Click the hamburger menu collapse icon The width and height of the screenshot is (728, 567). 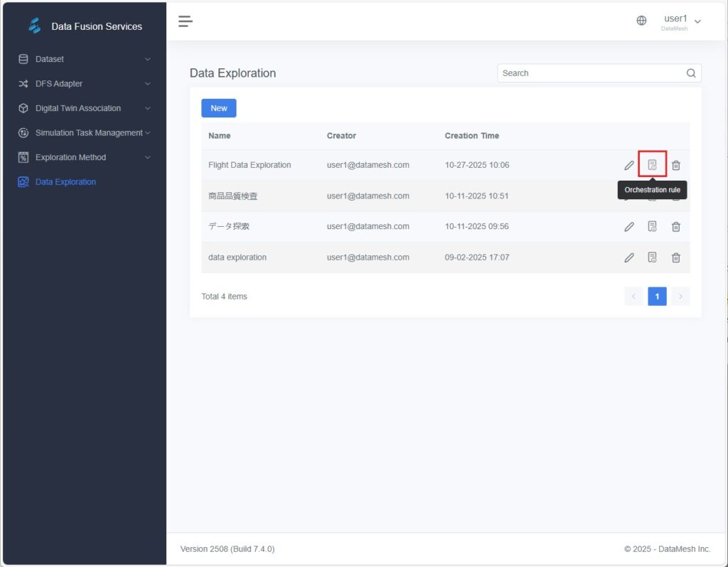(x=186, y=21)
